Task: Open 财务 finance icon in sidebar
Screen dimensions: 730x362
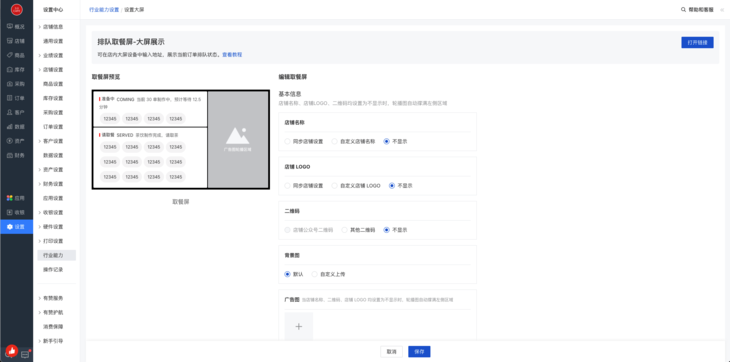Action: pos(10,155)
